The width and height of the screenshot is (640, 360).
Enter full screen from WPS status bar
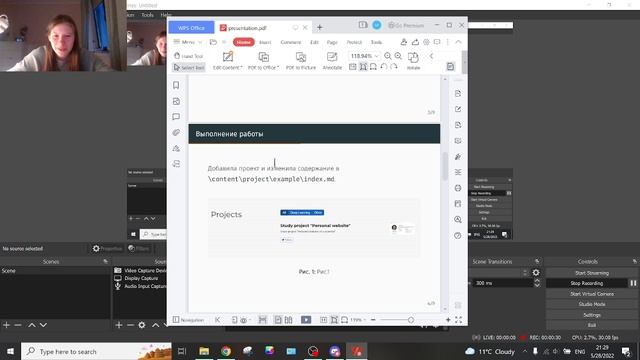point(458,320)
